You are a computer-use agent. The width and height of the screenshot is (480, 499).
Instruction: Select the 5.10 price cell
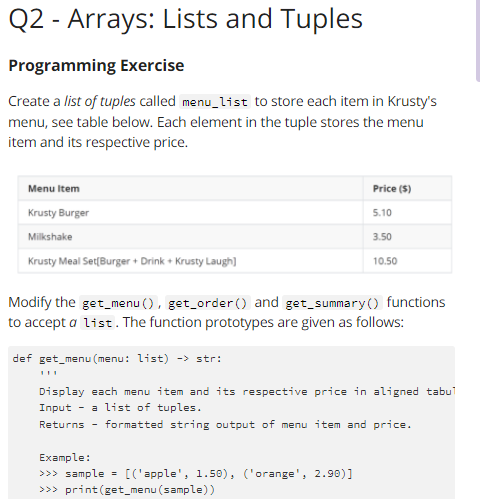click(407, 213)
